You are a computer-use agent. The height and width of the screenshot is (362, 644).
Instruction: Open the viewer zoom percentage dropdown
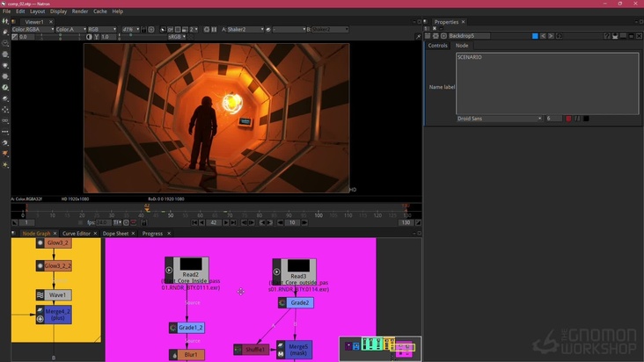[x=130, y=30]
